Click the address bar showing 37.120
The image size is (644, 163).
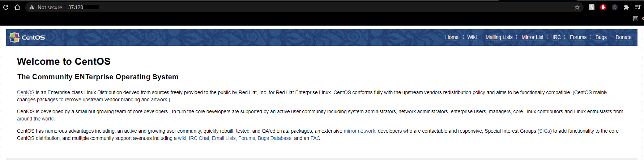click(304, 7)
